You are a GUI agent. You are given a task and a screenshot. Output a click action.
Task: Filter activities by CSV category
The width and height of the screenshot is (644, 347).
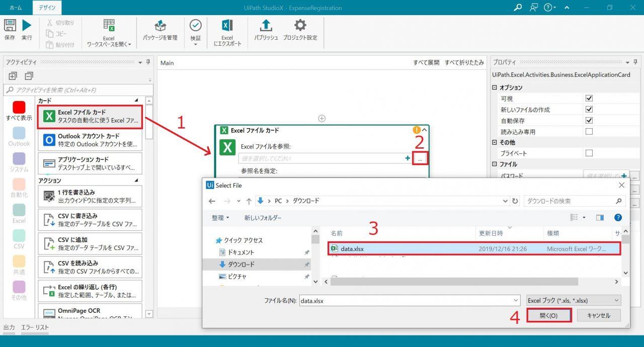tap(19, 239)
